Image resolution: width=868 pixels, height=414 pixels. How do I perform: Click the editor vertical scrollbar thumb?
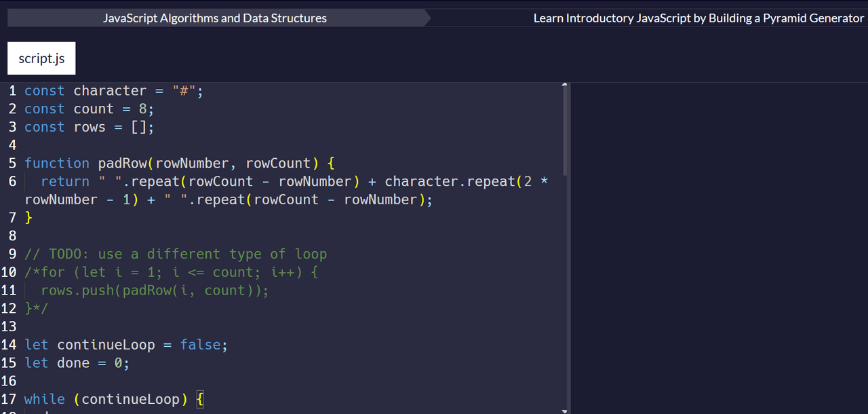[564, 132]
